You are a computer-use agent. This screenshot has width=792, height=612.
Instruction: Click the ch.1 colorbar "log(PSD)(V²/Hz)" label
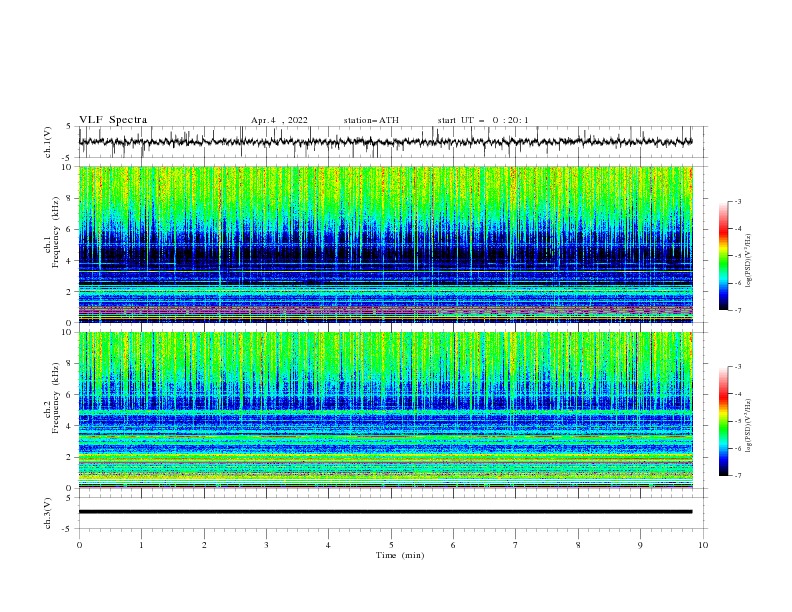(749, 261)
